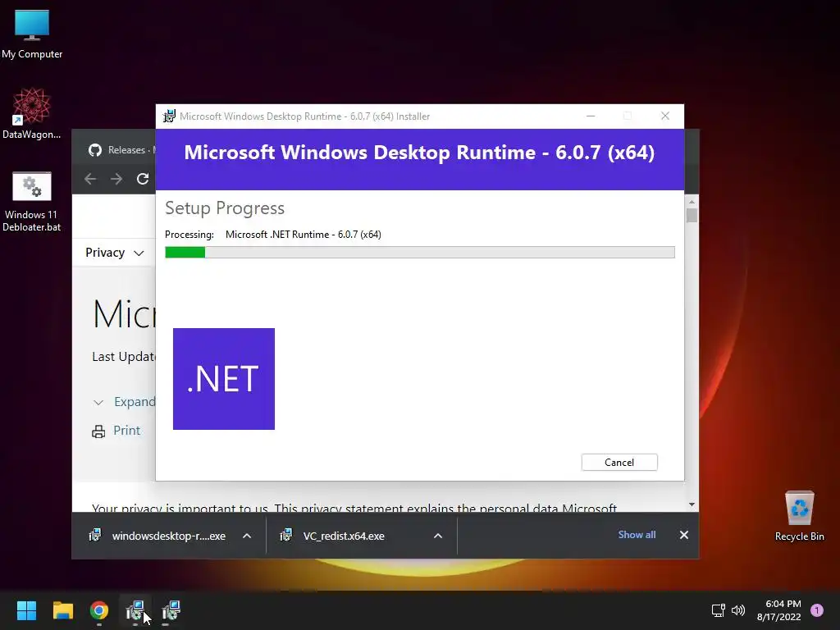Viewport: 840px width, 630px height.
Task: Click the installer title bar icon
Action: [x=169, y=116]
